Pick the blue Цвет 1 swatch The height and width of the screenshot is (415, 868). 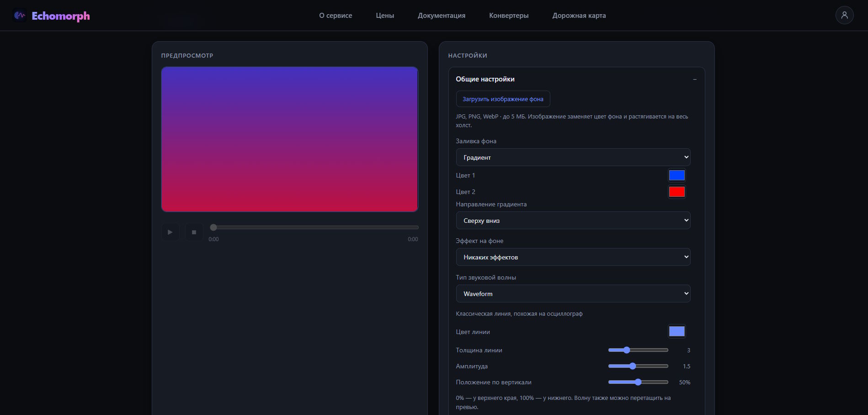[x=676, y=175]
